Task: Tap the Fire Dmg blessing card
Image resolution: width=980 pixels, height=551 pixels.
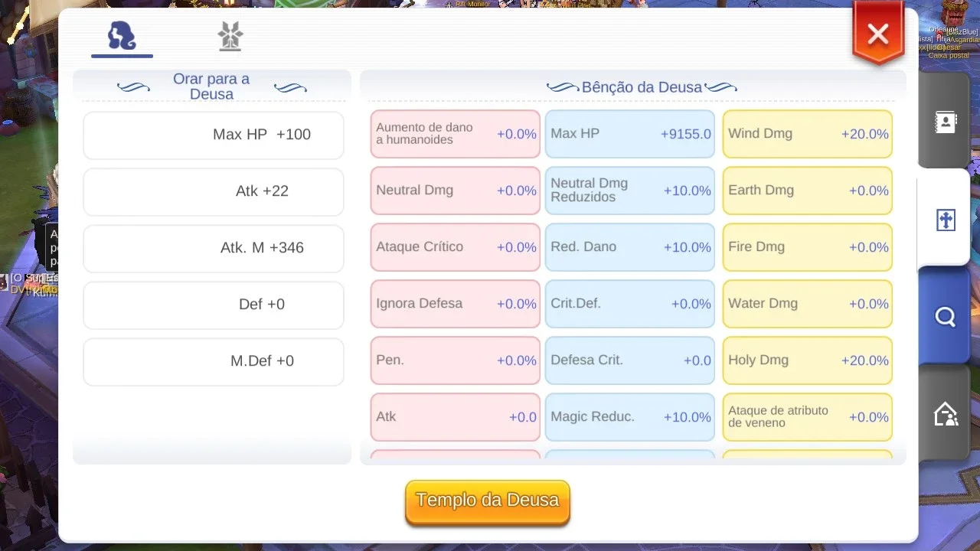Action: tap(808, 247)
